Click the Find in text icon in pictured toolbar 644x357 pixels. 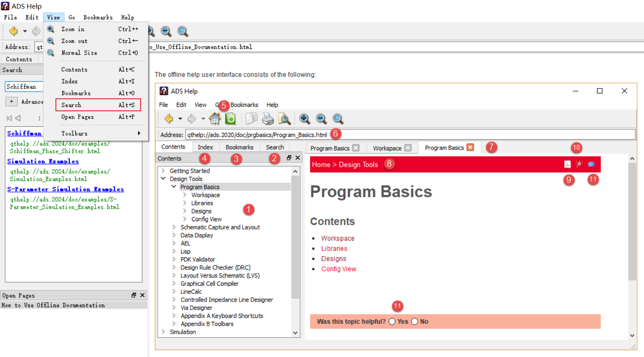(284, 119)
